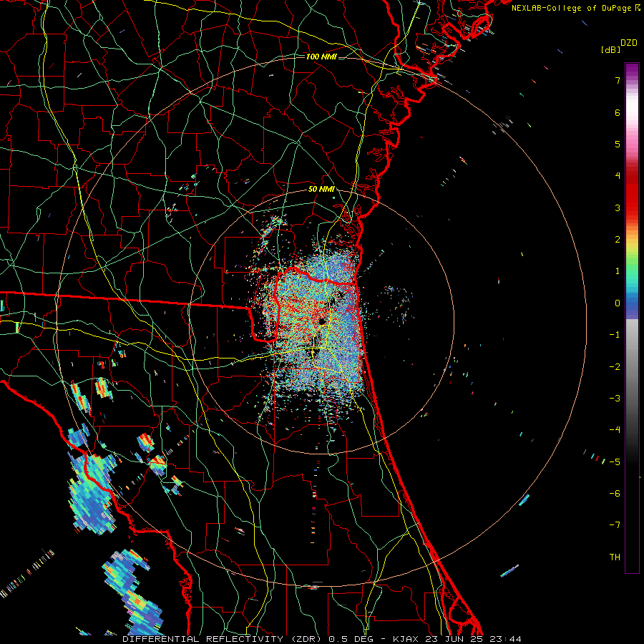Click the value 2 on color scale

click(618, 239)
